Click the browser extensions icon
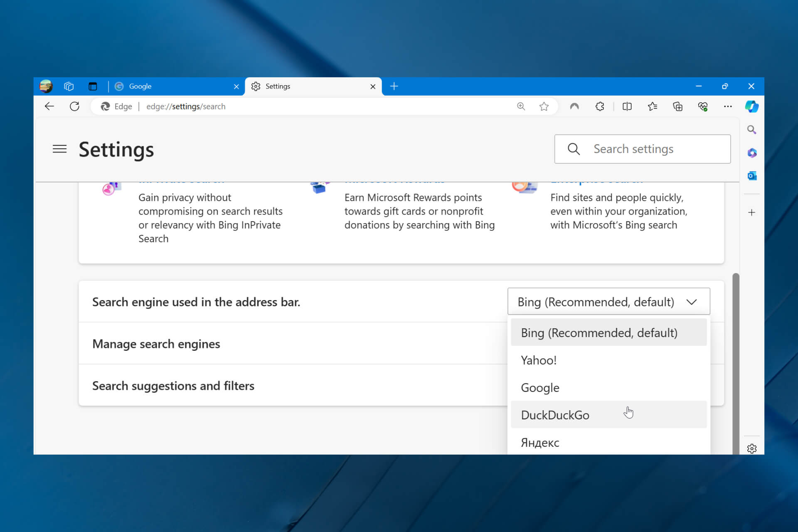 tap(600, 106)
